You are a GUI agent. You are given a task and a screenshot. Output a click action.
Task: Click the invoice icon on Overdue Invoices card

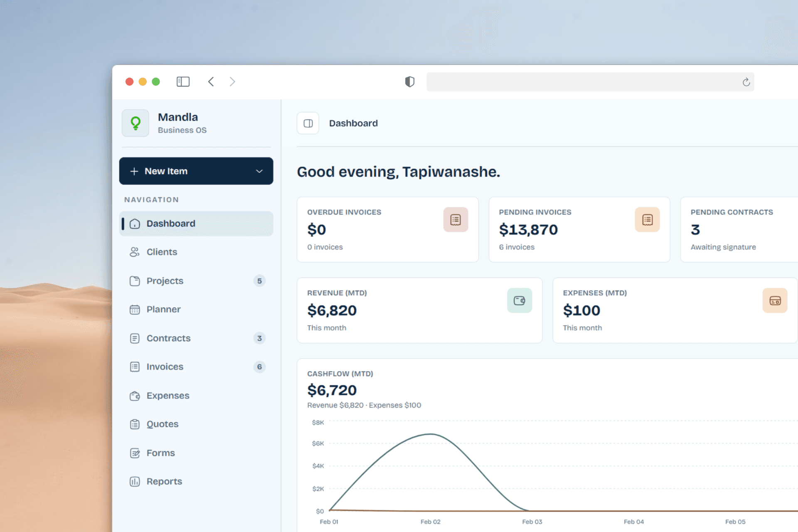tap(456, 219)
